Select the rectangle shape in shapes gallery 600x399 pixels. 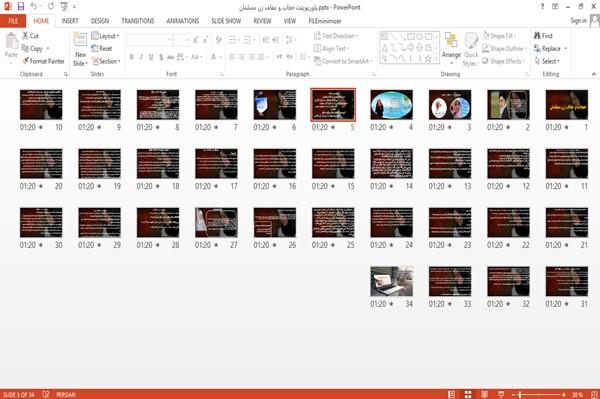[411, 37]
